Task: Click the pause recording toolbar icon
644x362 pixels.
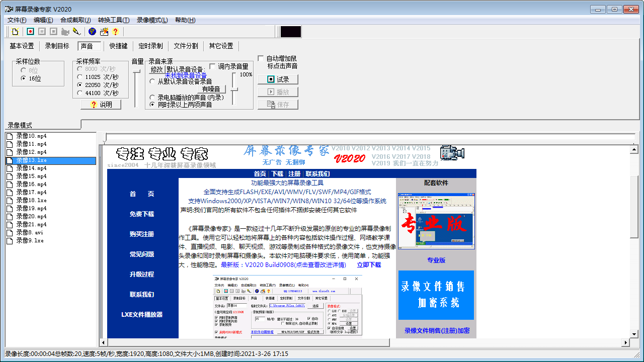Action: [x=43, y=31]
